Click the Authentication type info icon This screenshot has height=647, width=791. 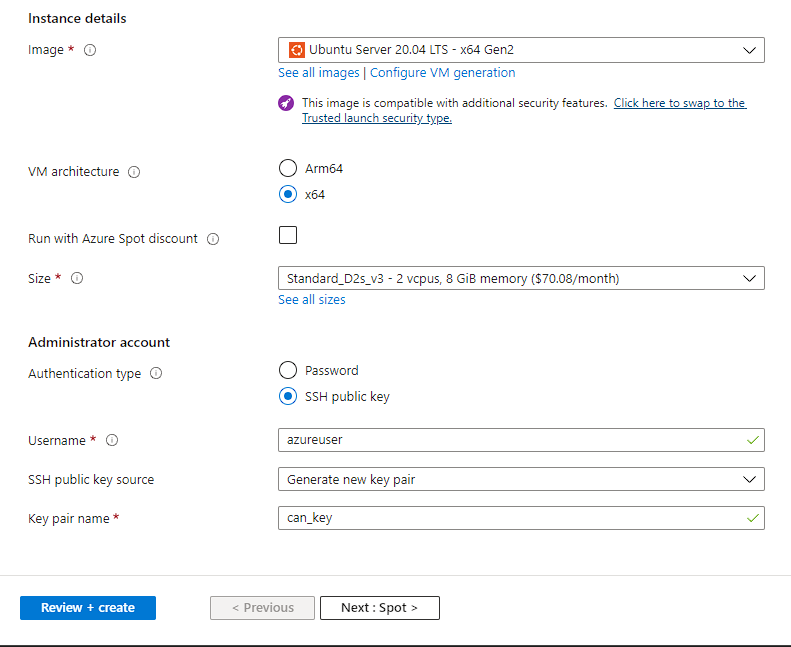coord(156,374)
